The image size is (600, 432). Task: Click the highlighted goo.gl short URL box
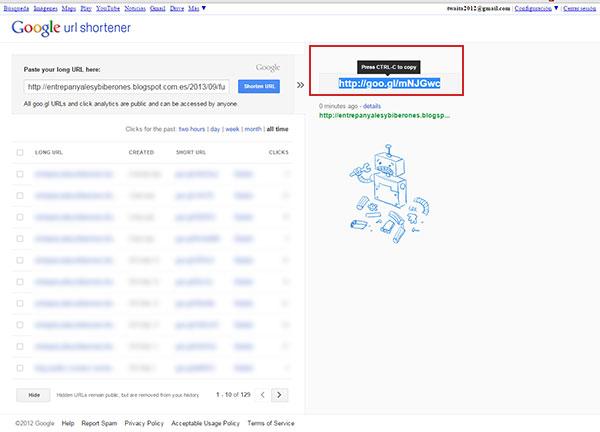pyautogui.click(x=388, y=83)
